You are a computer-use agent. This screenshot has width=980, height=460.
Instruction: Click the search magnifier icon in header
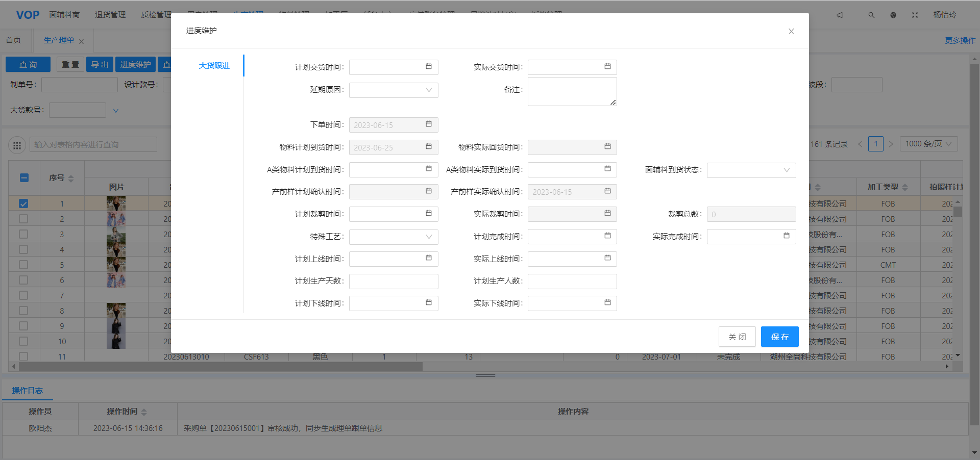point(871,15)
